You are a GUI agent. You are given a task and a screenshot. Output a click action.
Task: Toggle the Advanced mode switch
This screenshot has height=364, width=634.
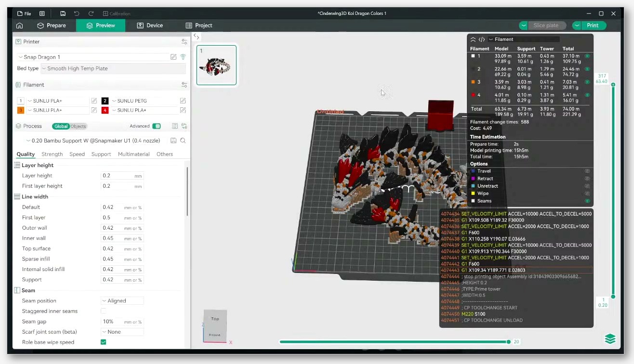157,126
